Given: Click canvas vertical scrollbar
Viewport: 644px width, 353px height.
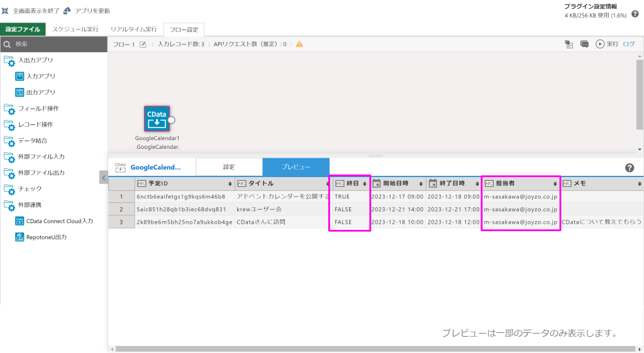Looking at the screenshot, I should pos(640,94).
